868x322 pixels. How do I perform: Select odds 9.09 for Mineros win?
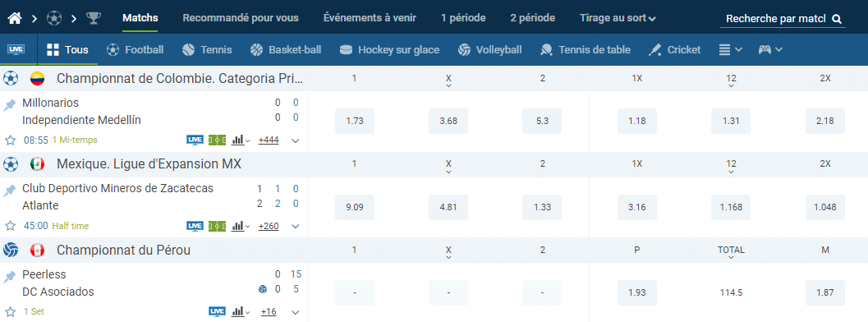(x=355, y=207)
